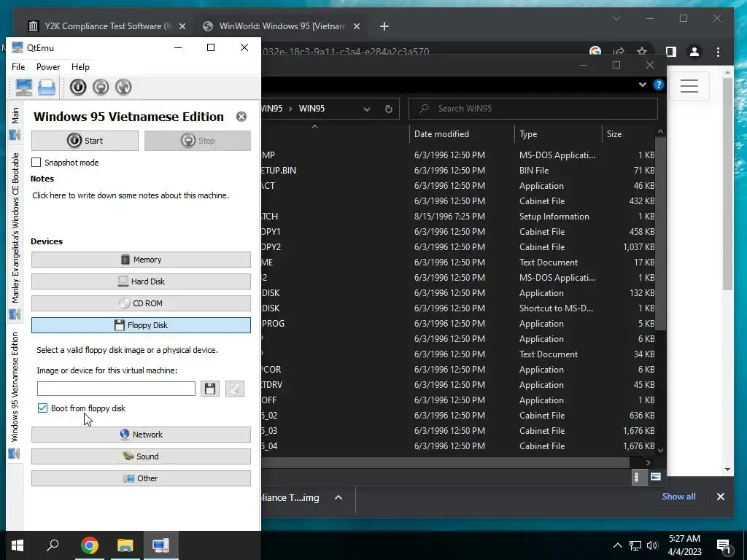
Task: Open address bar history dropdown in File Explorer
Action: (x=367, y=109)
